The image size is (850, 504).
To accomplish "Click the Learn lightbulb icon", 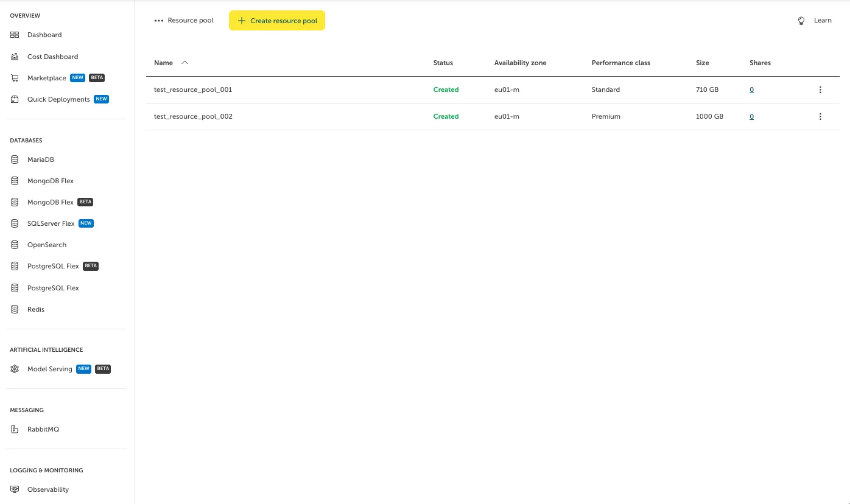I will pos(801,21).
